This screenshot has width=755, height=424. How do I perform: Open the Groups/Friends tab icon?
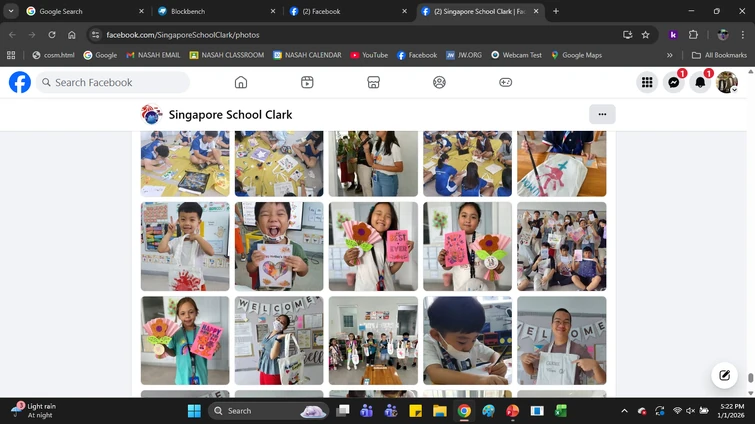(439, 82)
